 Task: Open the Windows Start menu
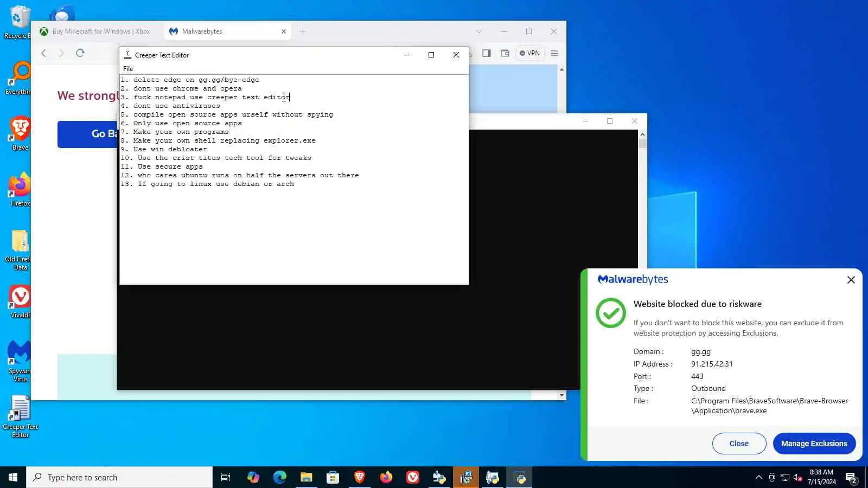coord(13,477)
